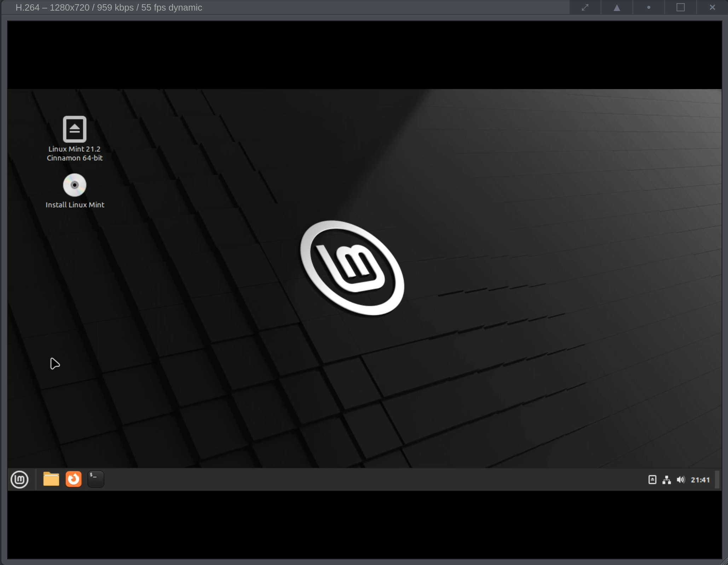The width and height of the screenshot is (728, 565).
Task: Close the video viewer window
Action: tap(712, 7)
